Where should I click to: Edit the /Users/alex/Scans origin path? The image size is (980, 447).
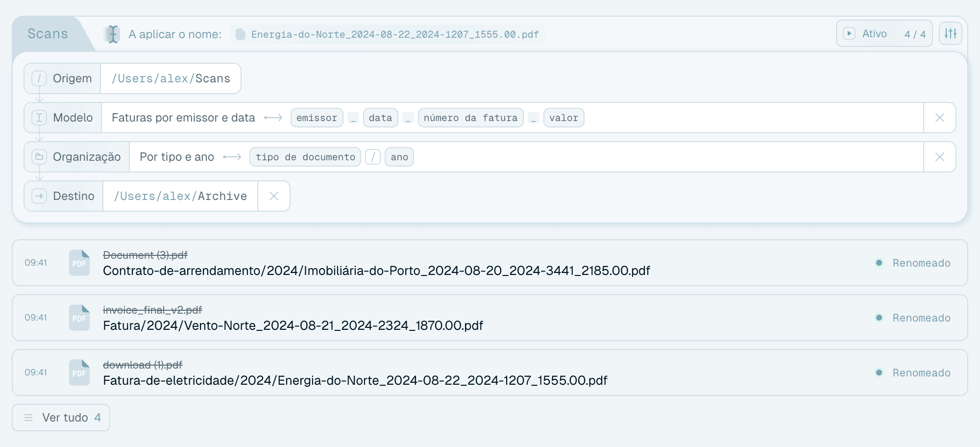coord(171,78)
